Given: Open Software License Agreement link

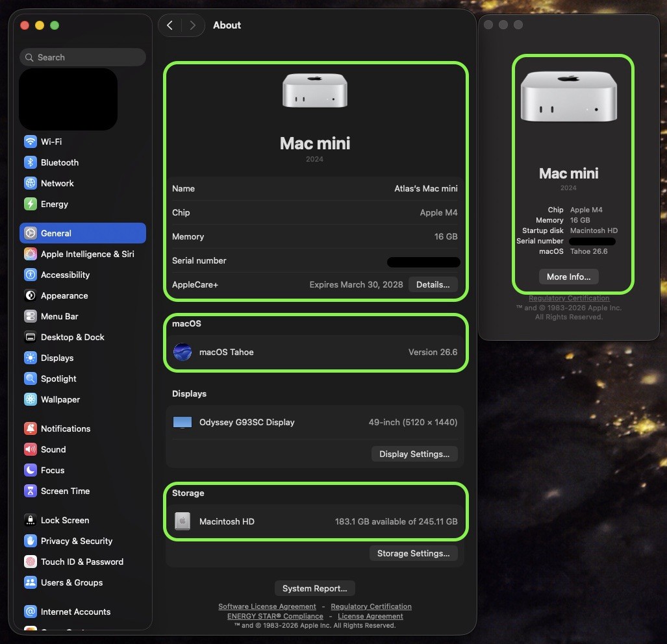Looking at the screenshot, I should click(x=267, y=606).
